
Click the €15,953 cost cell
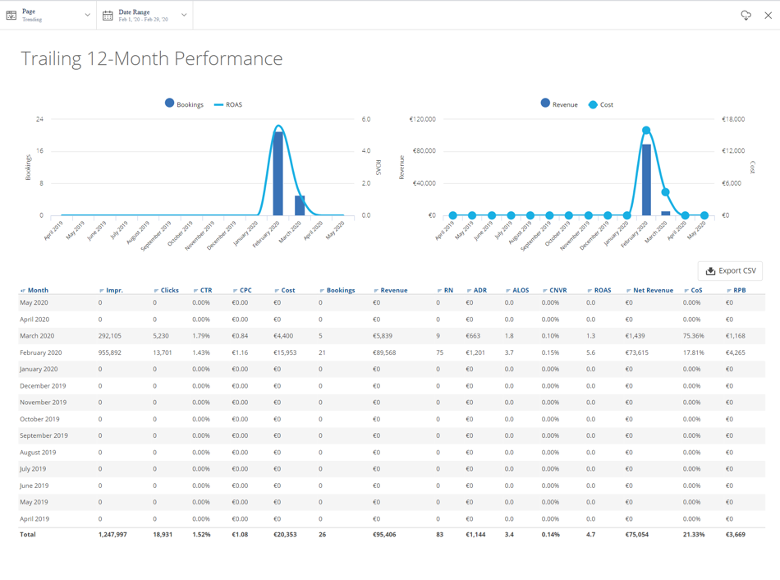[285, 353]
